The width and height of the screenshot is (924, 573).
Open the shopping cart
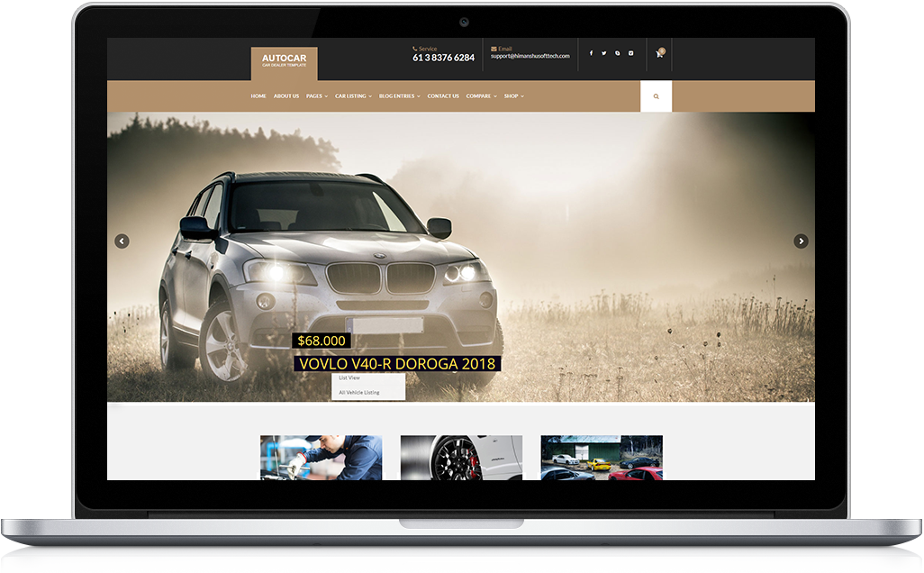pyautogui.click(x=659, y=54)
